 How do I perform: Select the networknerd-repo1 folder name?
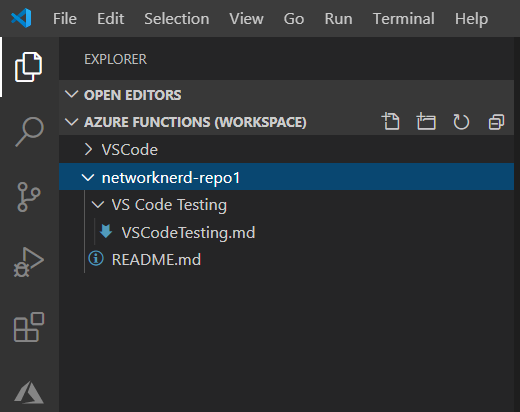tap(171, 177)
